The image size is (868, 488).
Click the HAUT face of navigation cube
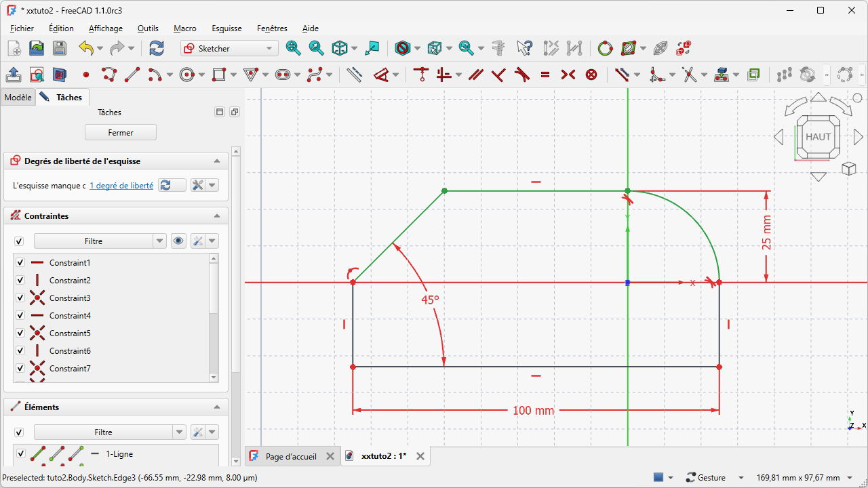pos(818,137)
